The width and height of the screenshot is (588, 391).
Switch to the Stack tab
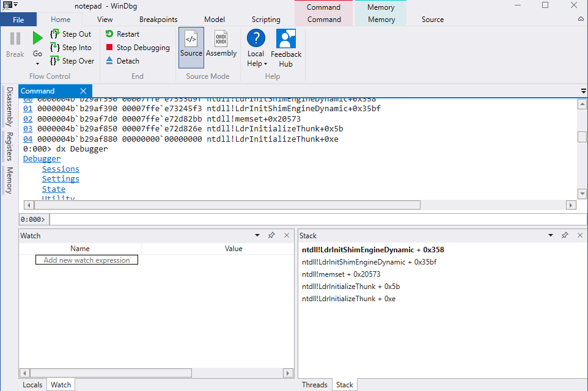pos(345,385)
